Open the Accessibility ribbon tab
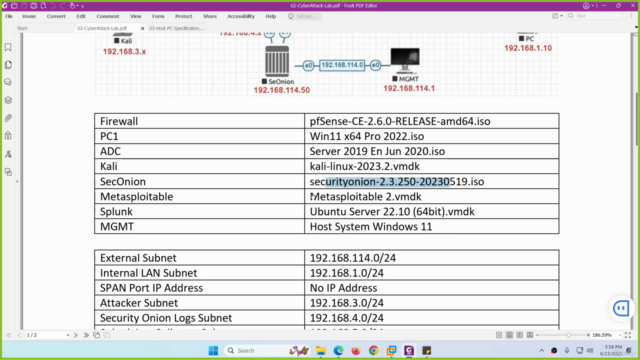The width and height of the screenshot is (640, 360). coord(241,16)
